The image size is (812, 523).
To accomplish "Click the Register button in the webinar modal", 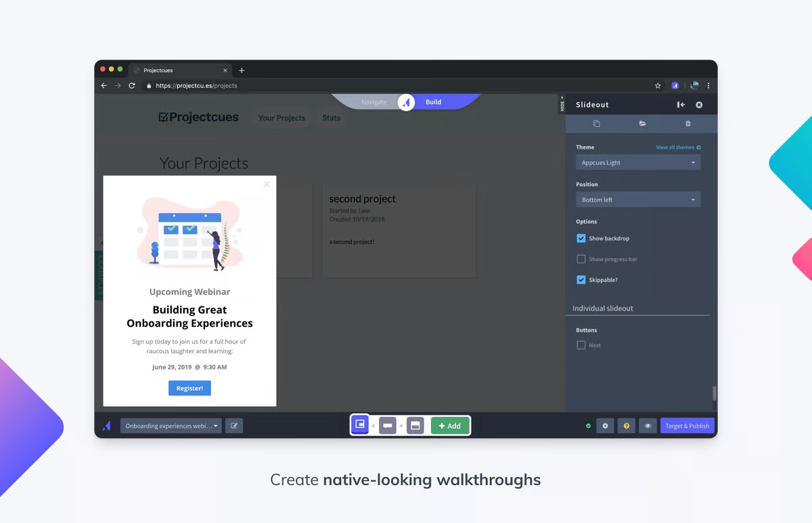I will 189,388.
